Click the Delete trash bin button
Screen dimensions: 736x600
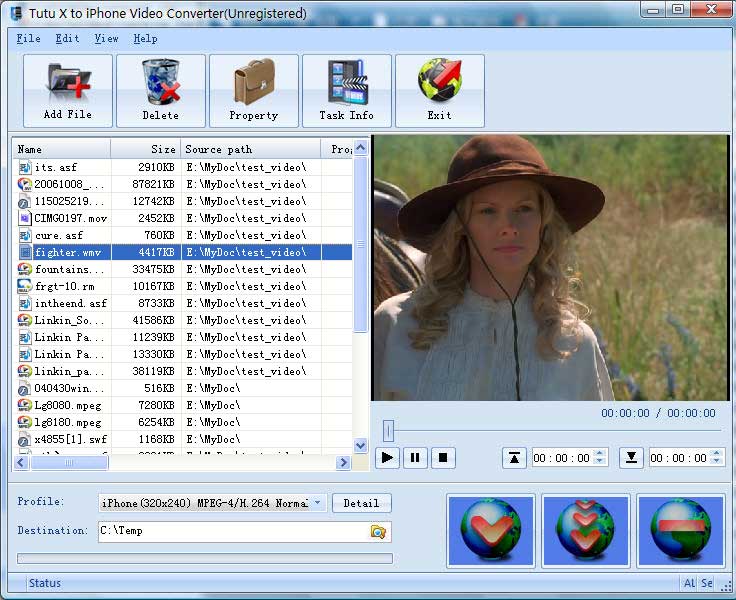161,91
